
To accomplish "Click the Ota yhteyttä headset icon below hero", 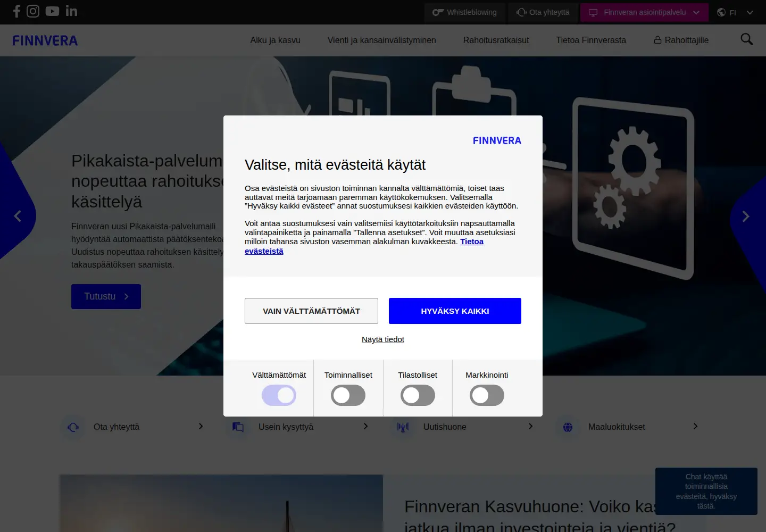I will [x=73, y=427].
